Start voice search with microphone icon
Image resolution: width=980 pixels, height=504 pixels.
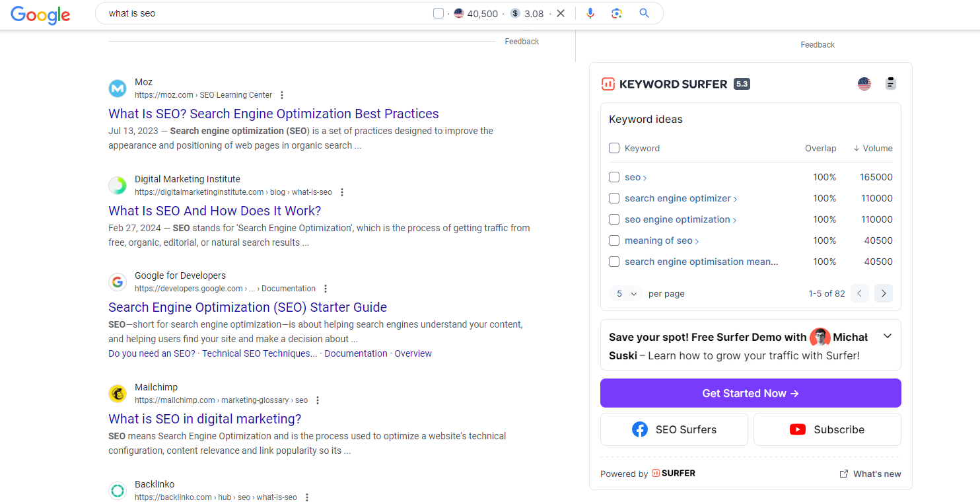click(x=590, y=13)
